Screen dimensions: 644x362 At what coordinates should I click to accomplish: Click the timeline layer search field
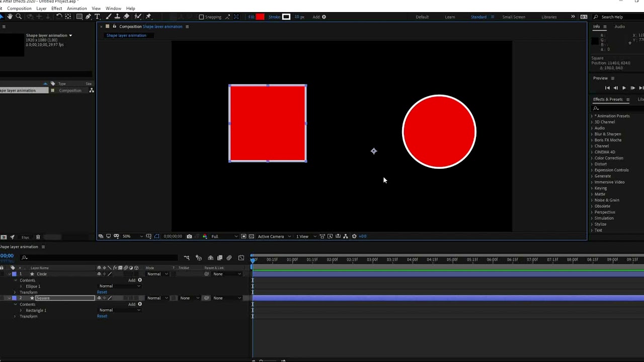pyautogui.click(x=98, y=257)
